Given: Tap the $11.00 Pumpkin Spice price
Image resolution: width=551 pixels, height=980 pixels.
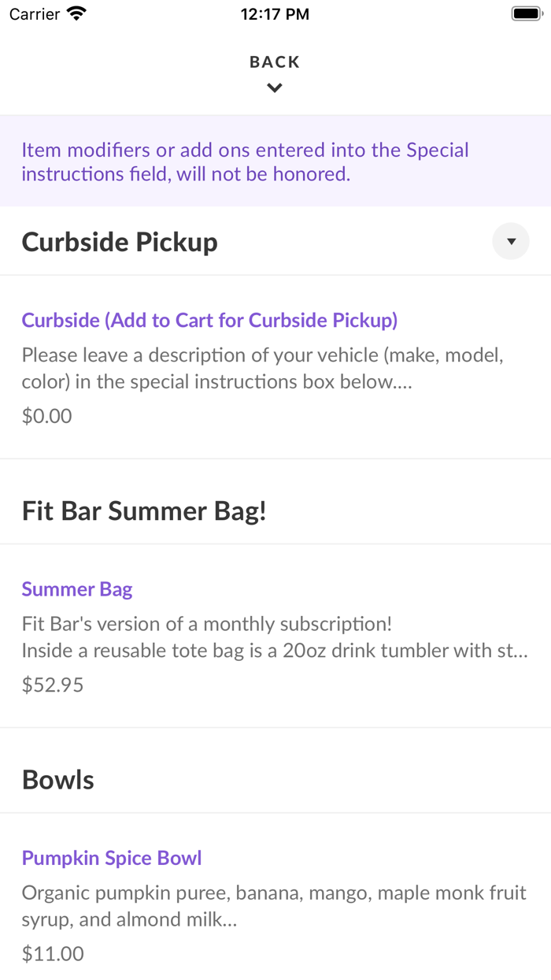Looking at the screenshot, I should point(52,953).
